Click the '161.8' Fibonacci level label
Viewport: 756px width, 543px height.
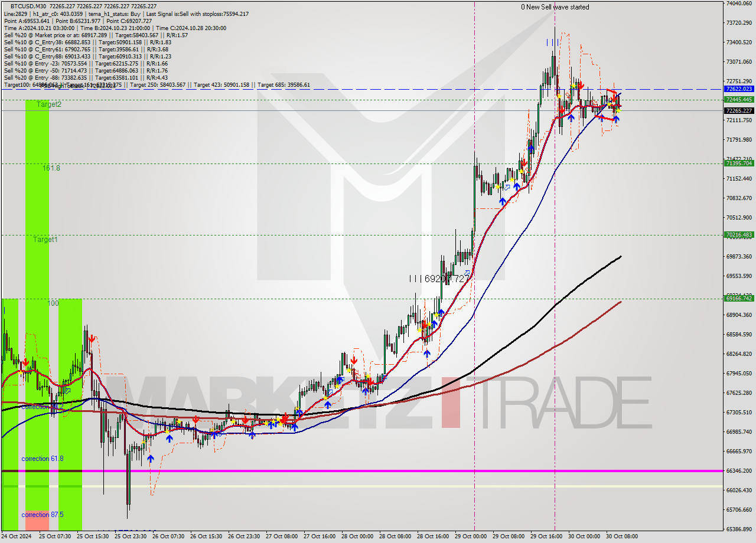pyautogui.click(x=51, y=168)
